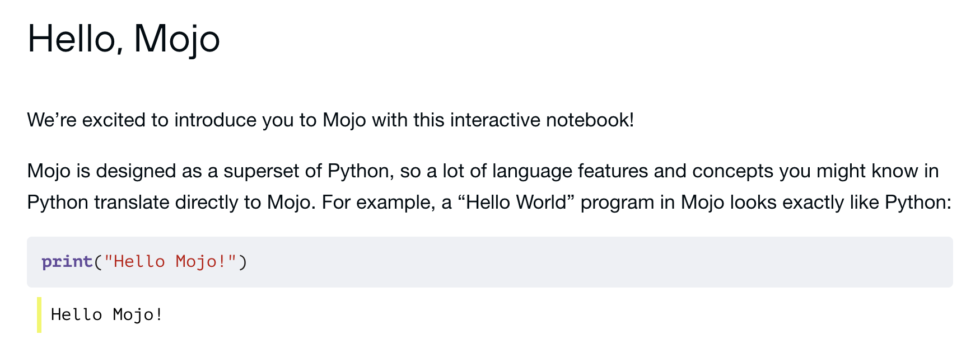Screen dimensions: 980x353
Task: Click the "Hello, Mojo" page heading
Action: [x=123, y=38]
